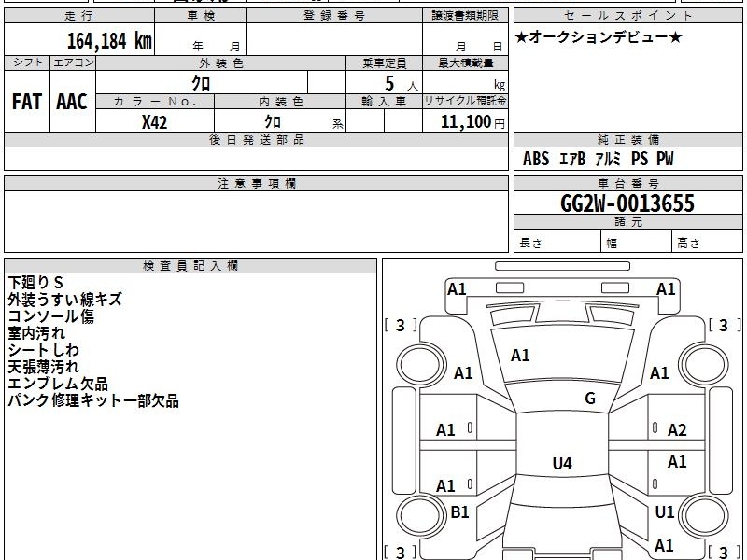The height and width of the screenshot is (560, 747).
Task: Select the note 外装うすい線キズ
Action: tap(64, 300)
